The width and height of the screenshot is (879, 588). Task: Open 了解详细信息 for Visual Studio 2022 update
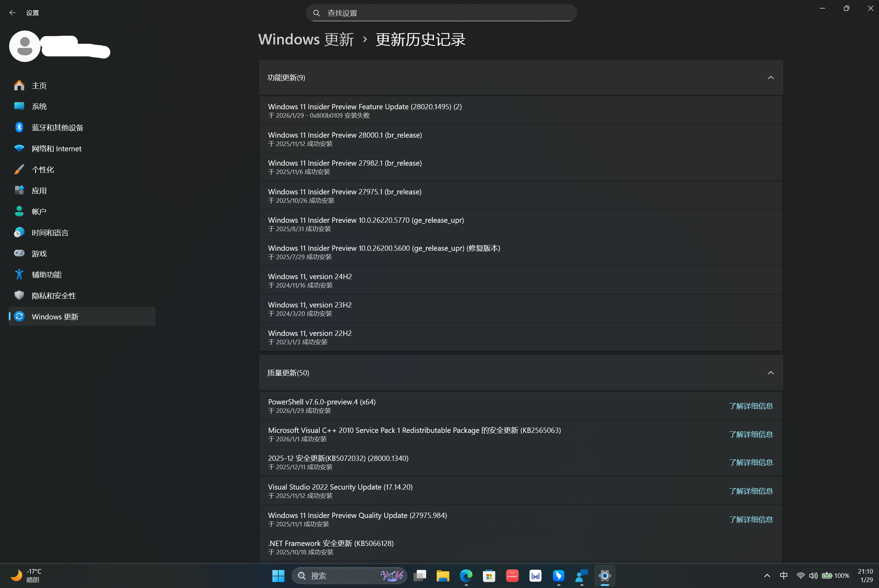click(x=751, y=491)
